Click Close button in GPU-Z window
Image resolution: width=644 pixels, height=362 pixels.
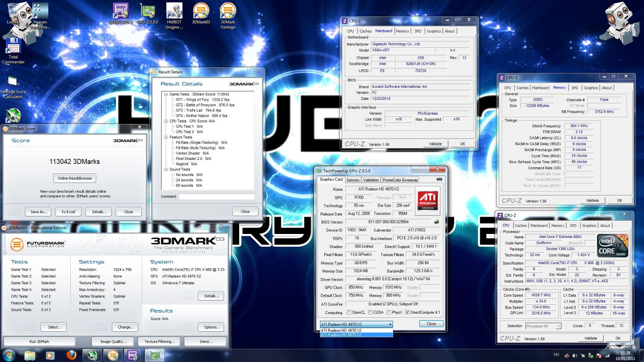click(431, 324)
